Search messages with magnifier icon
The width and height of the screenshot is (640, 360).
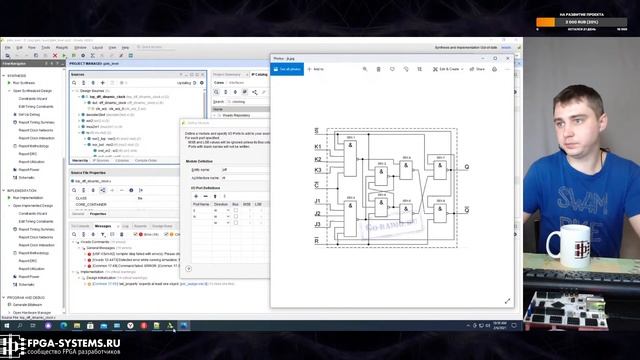[x=74, y=234]
